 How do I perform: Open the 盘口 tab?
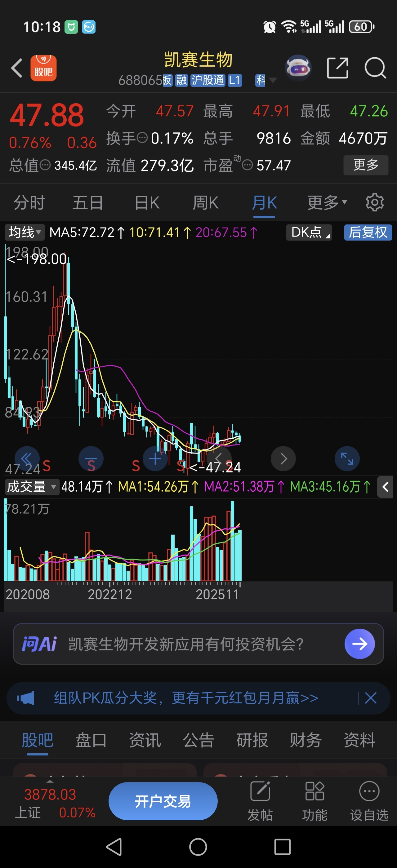coord(91,740)
